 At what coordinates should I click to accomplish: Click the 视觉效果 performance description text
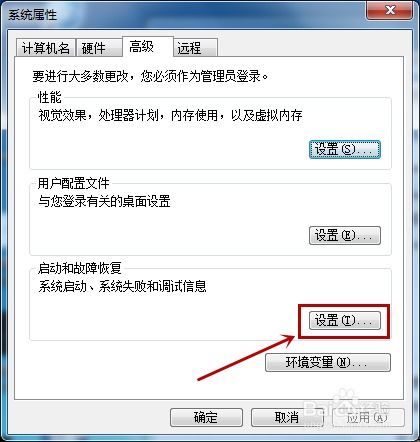[170, 115]
